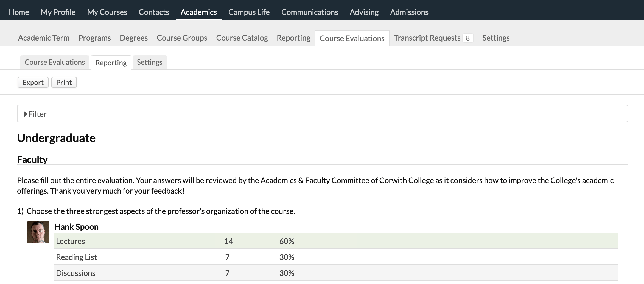Click the Print button
The height and width of the screenshot is (284, 644).
tap(64, 83)
